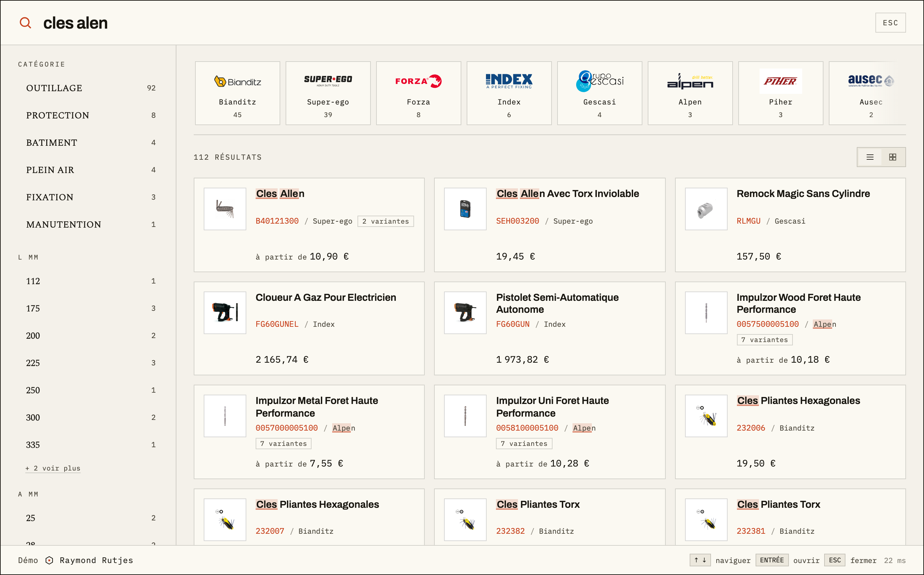Open 'Cloueur A Gaz Pour Electricien' title

pyautogui.click(x=326, y=297)
